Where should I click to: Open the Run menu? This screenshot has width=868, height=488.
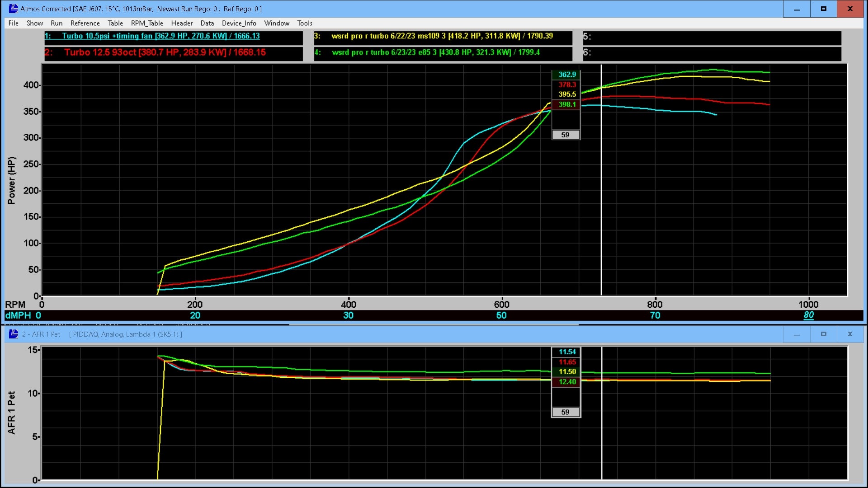(x=57, y=23)
